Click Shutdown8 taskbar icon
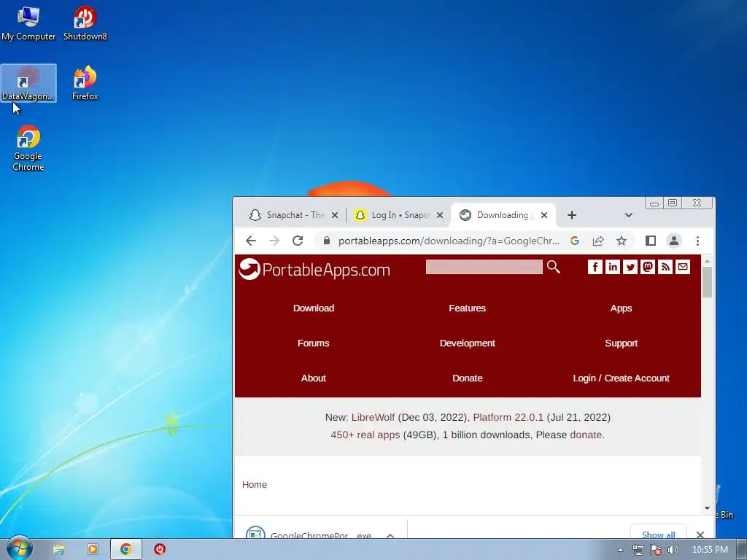 [160, 549]
